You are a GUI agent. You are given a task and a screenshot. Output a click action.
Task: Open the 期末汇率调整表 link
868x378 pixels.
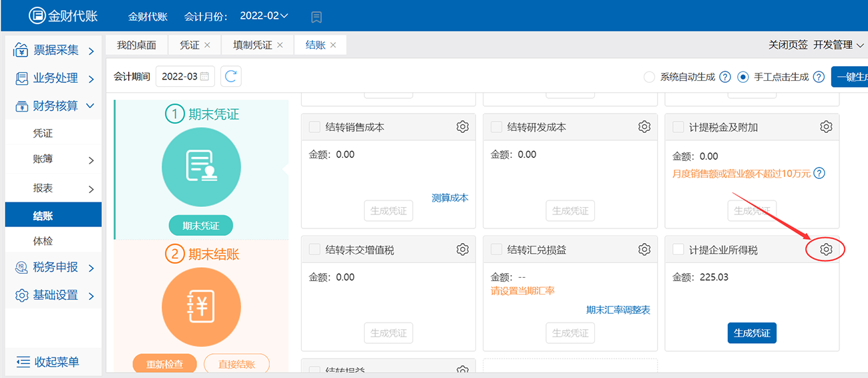click(618, 310)
